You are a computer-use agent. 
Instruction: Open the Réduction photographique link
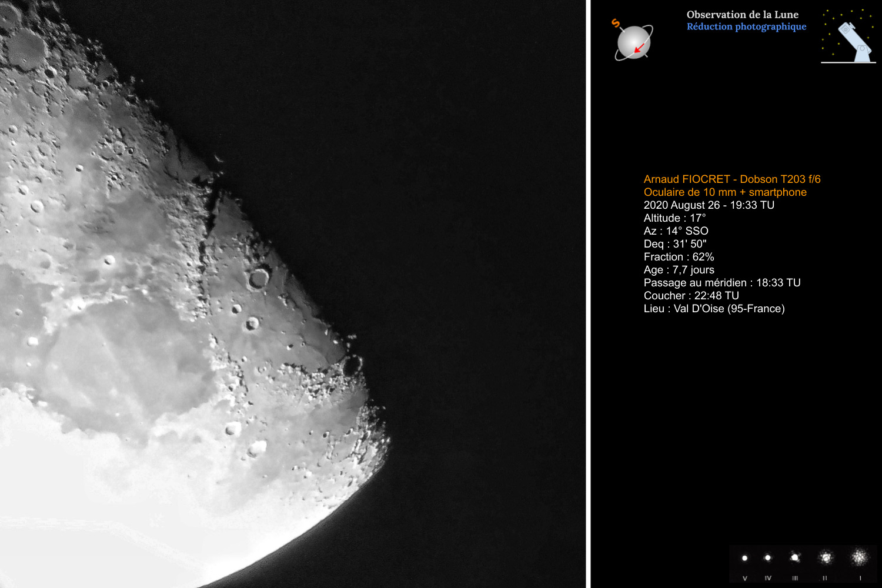coord(746,26)
